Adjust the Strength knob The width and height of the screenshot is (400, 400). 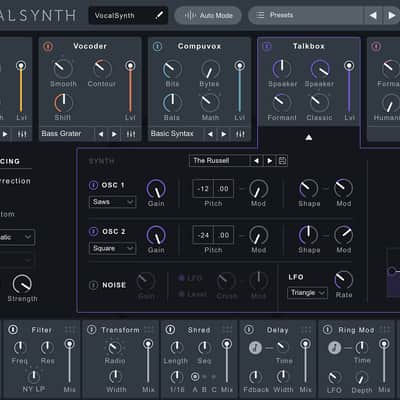[x=22, y=284]
